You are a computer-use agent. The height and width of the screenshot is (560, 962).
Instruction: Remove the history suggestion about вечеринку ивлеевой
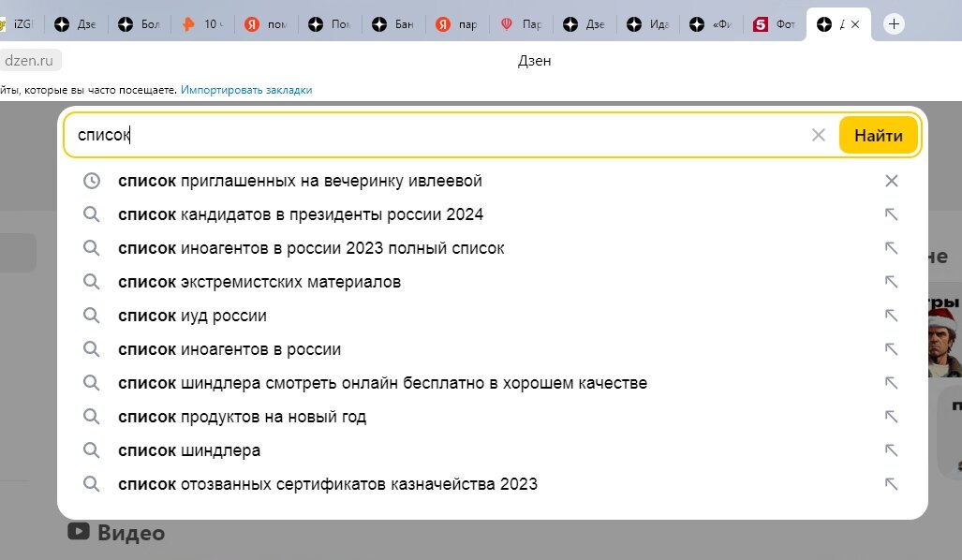pyautogui.click(x=892, y=181)
